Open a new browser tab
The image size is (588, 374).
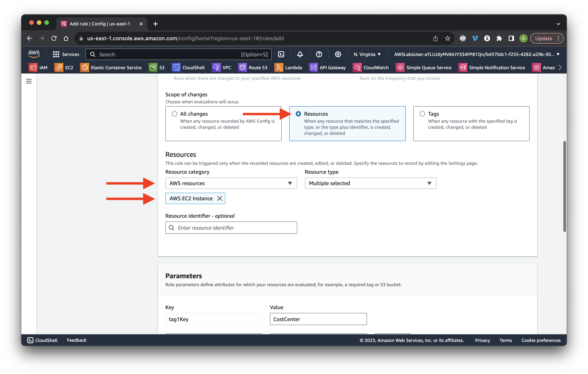tap(155, 24)
